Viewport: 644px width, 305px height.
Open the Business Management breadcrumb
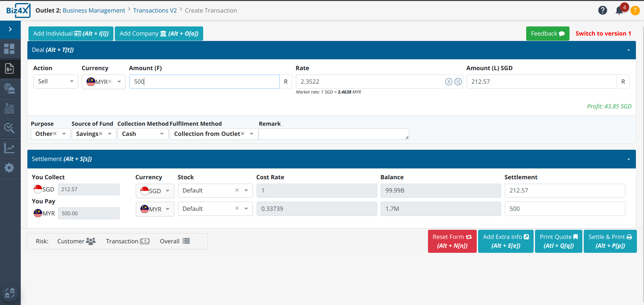click(94, 11)
